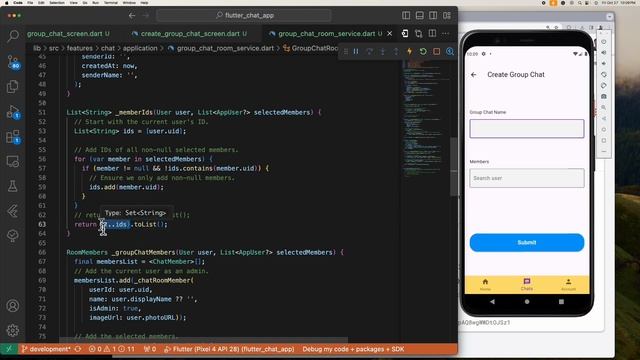Open Spotlight search in macOS menu bar
This screenshot has width=640, height=360.
[x=580, y=2]
